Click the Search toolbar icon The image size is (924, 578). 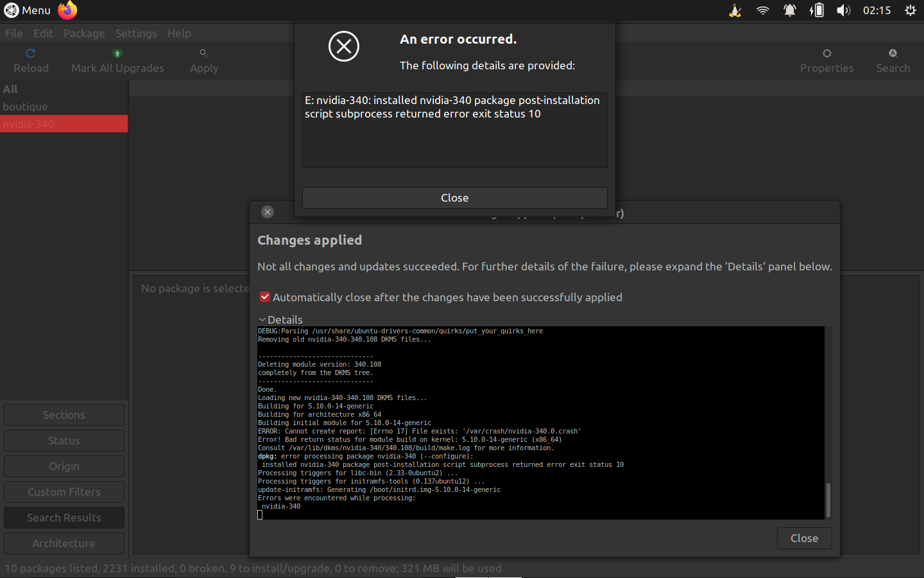893,54
